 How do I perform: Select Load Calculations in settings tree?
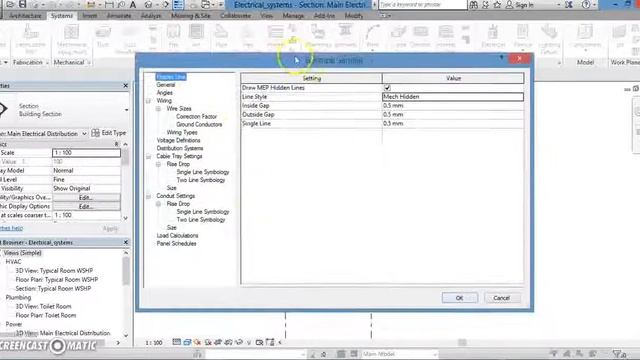[x=177, y=236]
